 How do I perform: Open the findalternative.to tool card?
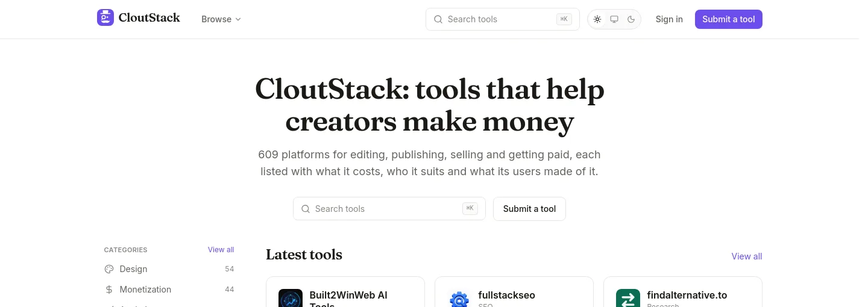[x=683, y=292]
